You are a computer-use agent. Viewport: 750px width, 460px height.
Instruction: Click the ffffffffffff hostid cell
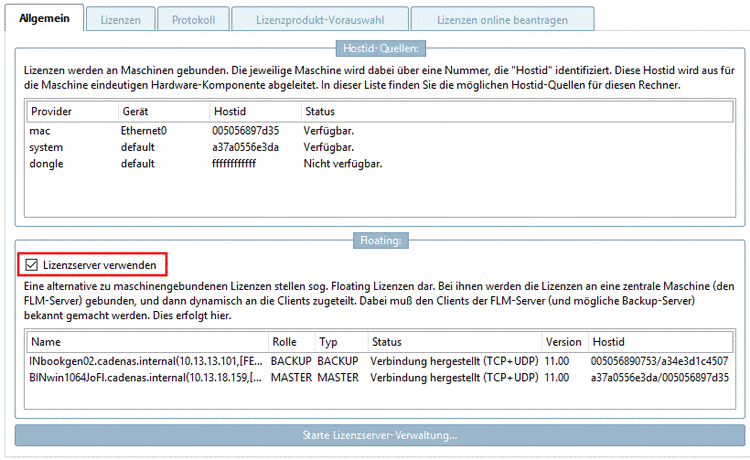(x=234, y=164)
